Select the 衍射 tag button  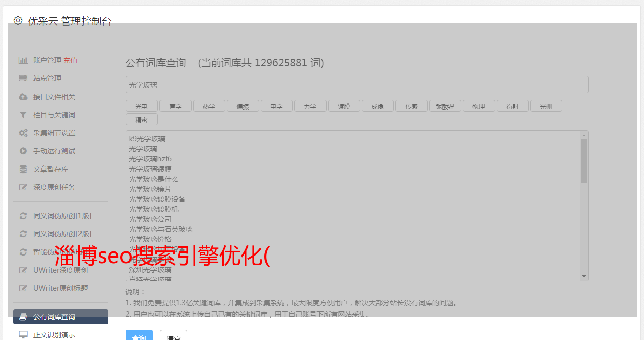tap(512, 106)
